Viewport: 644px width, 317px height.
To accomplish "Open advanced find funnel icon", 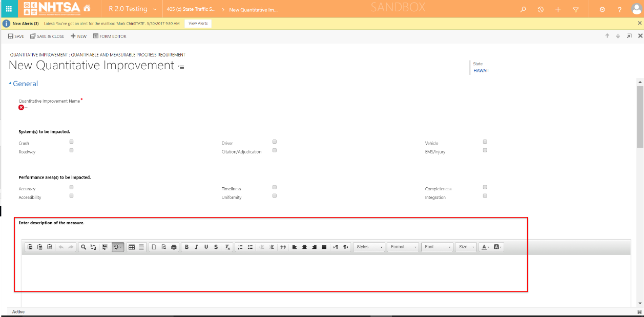I will tap(576, 9).
